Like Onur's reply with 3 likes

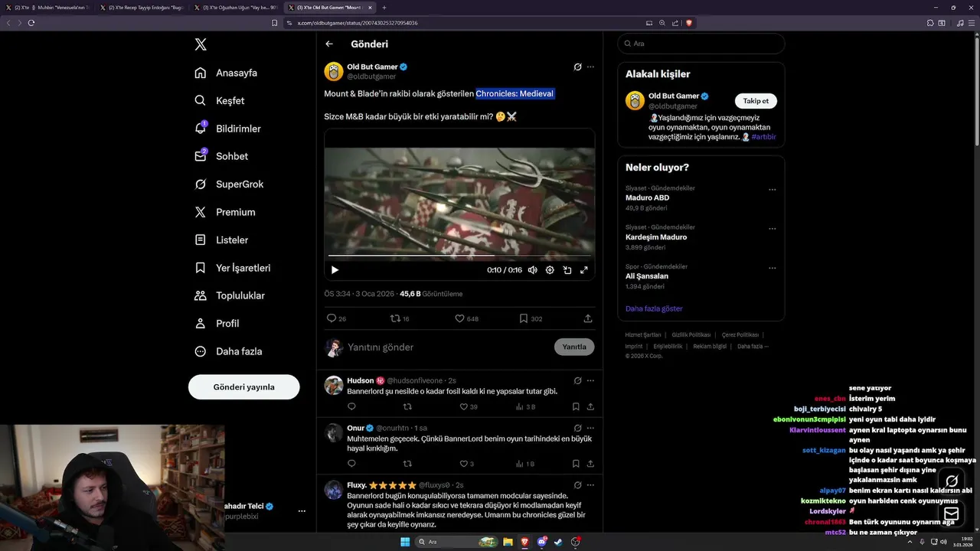466,464
